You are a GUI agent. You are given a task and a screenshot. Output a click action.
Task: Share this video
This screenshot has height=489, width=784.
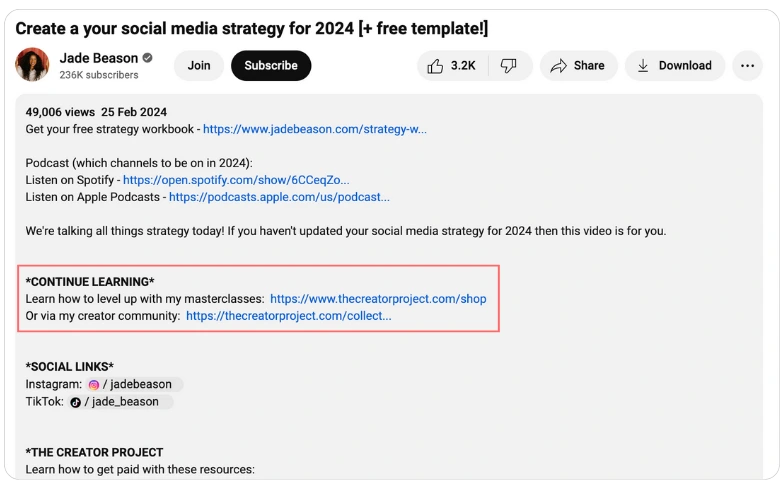click(578, 66)
